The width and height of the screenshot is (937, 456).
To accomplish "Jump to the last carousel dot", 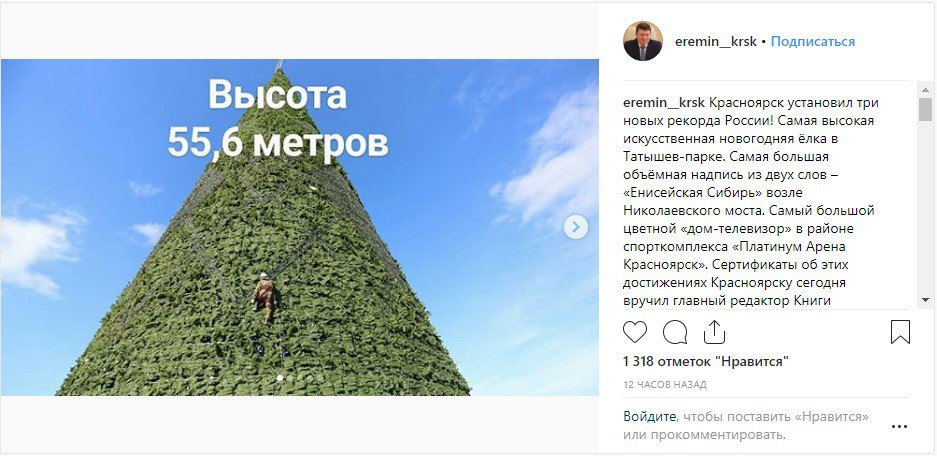I will [320, 378].
